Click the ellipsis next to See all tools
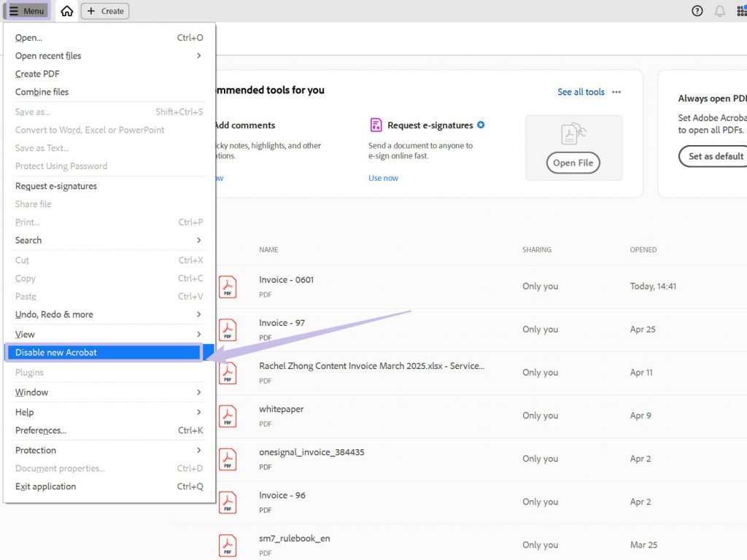The width and height of the screenshot is (747, 560). tap(616, 92)
